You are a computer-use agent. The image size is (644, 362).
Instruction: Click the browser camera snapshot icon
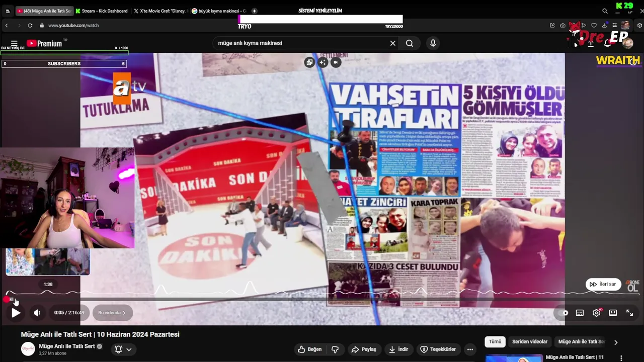pos(562,25)
